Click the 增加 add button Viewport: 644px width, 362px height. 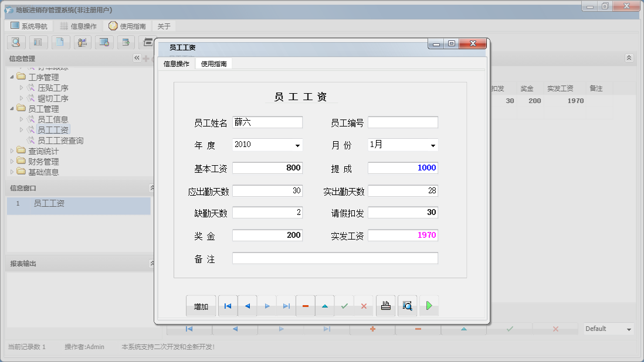[201, 306]
